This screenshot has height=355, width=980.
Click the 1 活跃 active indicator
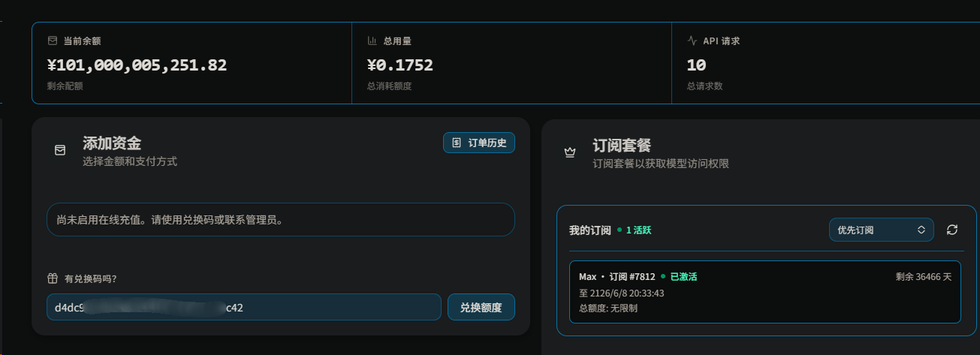pos(634,230)
